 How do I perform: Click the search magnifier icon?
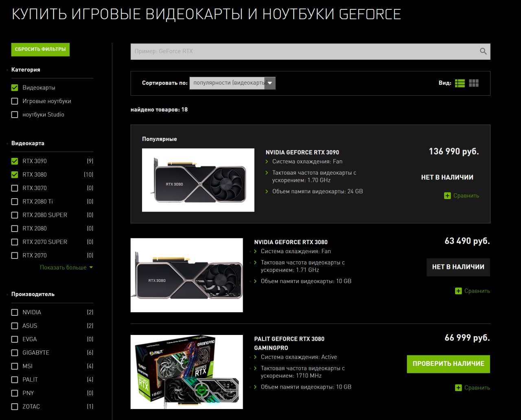click(483, 51)
